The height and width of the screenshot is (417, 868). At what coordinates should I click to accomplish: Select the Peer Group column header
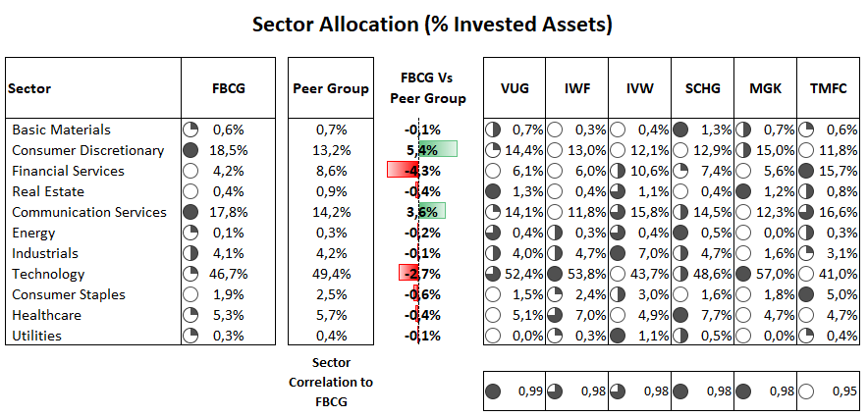pos(331,88)
